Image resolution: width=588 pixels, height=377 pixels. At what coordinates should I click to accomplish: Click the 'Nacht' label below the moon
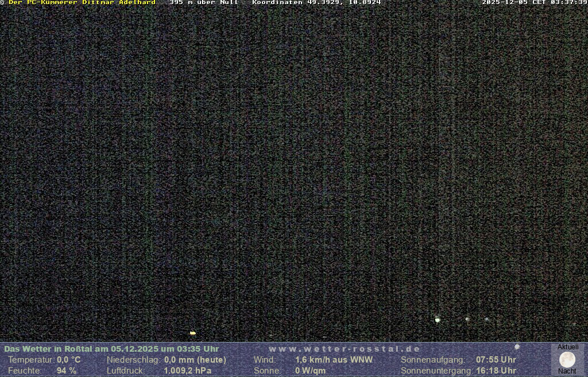567,371
